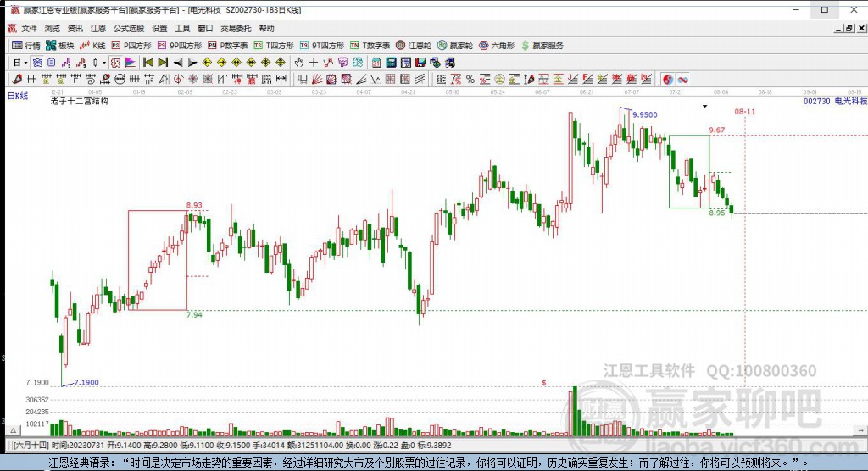Open the 日 period dropdown arrow
The width and height of the screenshot is (868, 471).
click(25, 63)
